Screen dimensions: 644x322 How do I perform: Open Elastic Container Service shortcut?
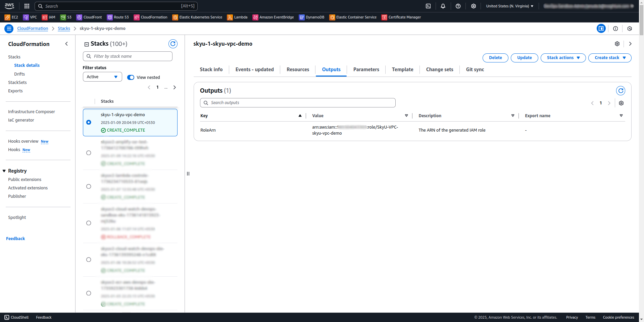pos(353,17)
